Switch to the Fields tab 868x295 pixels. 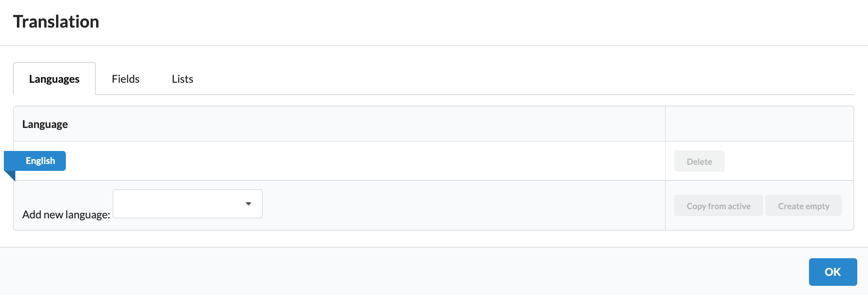click(x=126, y=79)
